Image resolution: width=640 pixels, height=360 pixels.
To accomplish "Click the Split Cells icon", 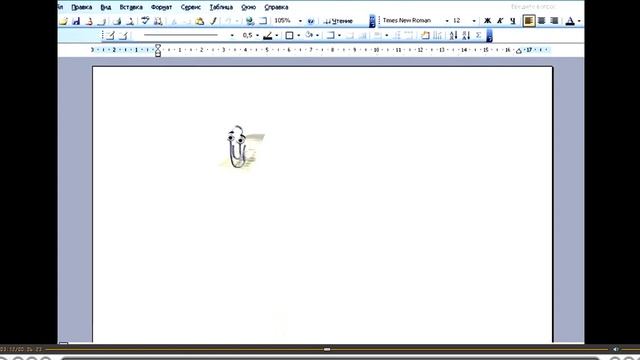I will point(362,36).
